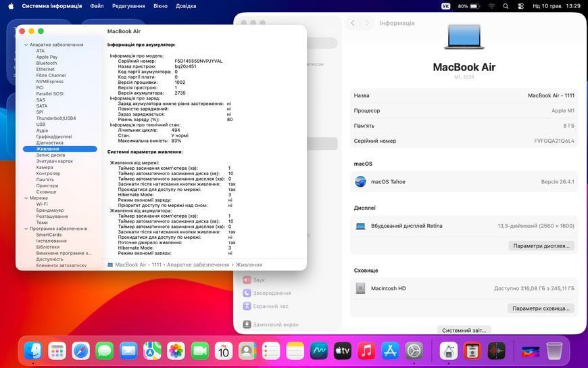The height and width of the screenshot is (368, 588).
Task: Open Photos app in the dock
Action: [176, 352]
